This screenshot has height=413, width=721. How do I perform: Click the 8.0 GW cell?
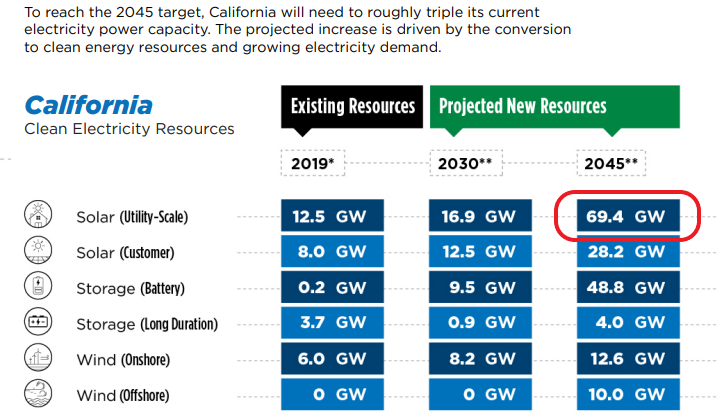[x=332, y=251]
